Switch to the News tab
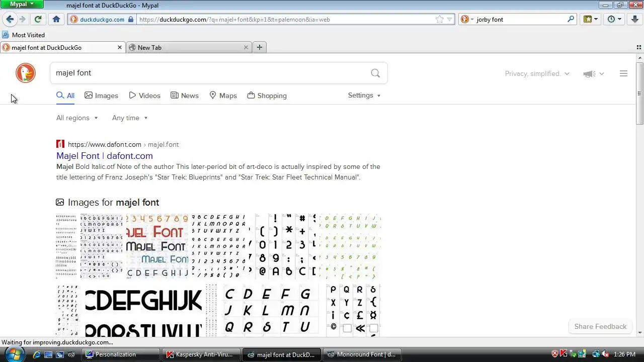The height and width of the screenshot is (362, 644). [x=185, y=96]
